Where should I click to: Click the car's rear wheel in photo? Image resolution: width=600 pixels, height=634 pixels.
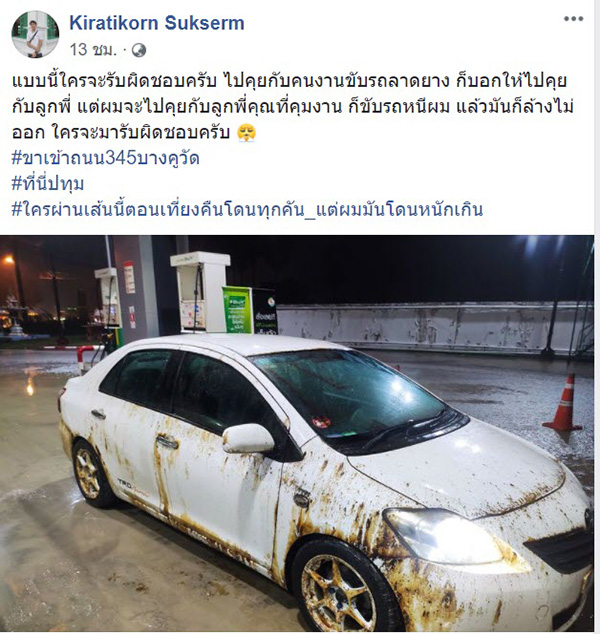91,473
